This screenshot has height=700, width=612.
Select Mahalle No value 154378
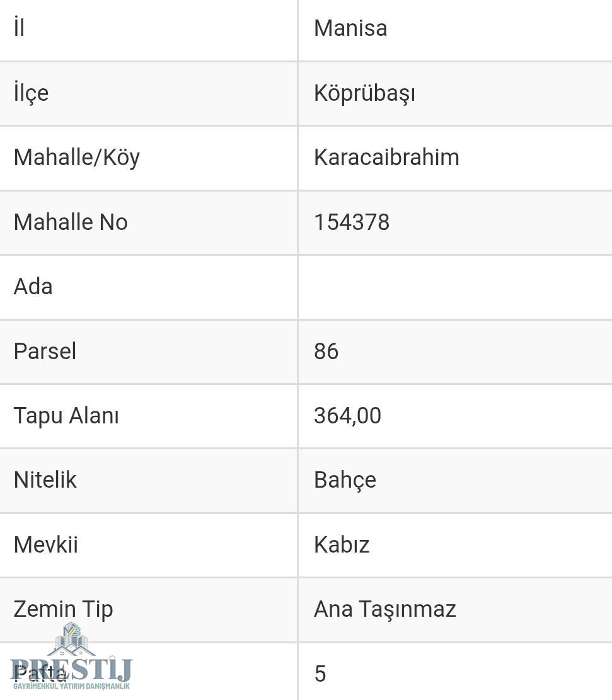click(352, 222)
